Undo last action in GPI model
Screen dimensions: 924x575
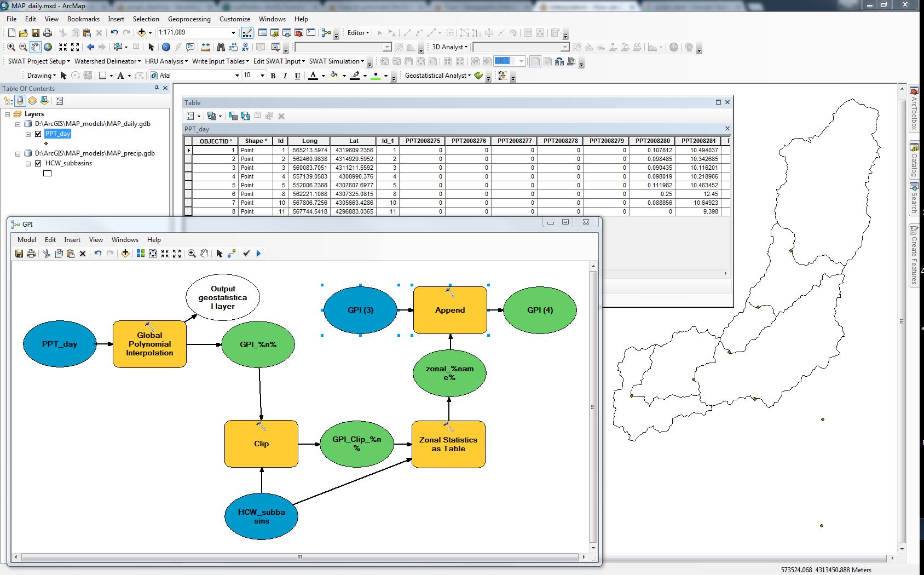click(97, 254)
